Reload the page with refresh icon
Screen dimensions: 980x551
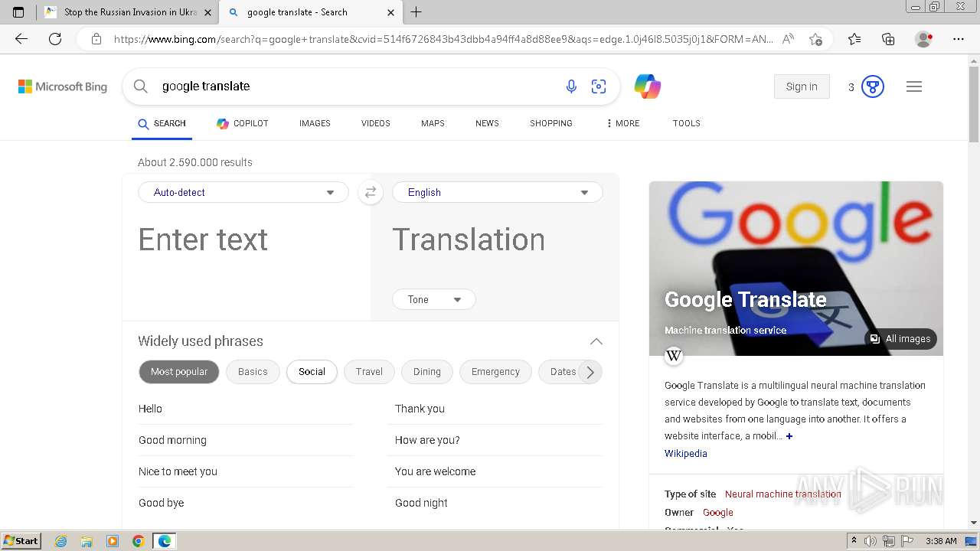point(55,39)
